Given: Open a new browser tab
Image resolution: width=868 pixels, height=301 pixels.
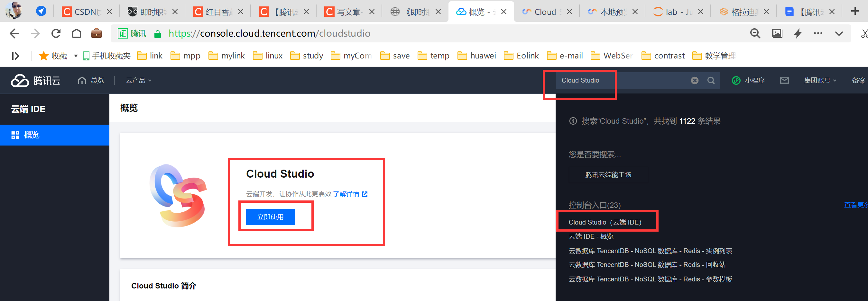Looking at the screenshot, I should 855,11.
